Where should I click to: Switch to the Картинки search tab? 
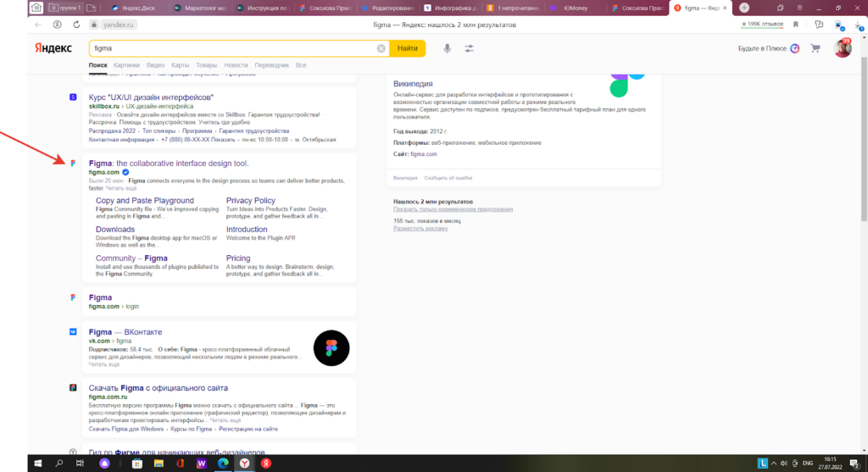[126, 65]
